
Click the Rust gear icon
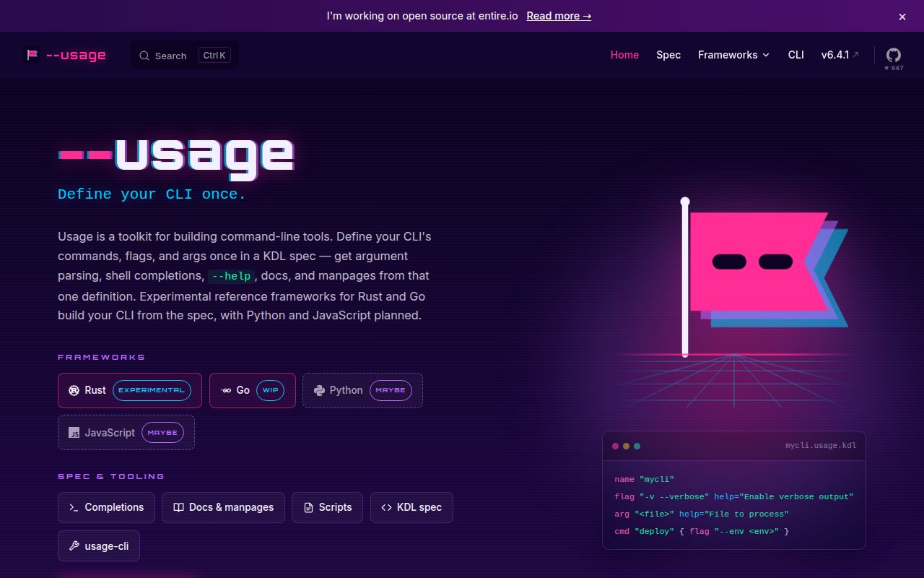pyautogui.click(x=74, y=390)
